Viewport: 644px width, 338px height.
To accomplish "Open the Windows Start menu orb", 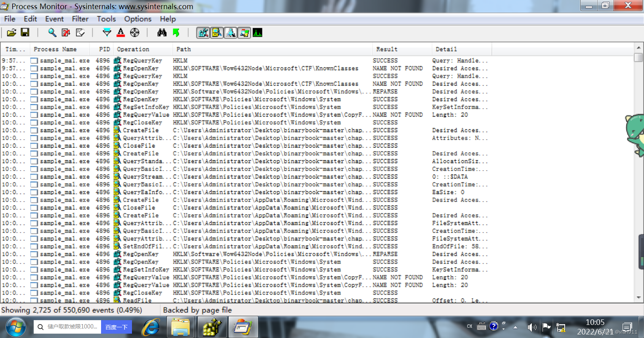I will [16, 327].
